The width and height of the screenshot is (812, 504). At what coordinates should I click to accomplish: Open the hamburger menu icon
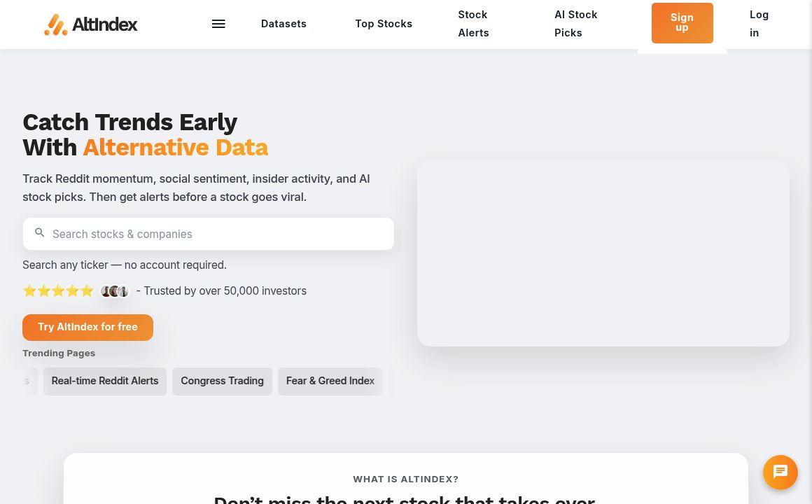pyautogui.click(x=218, y=24)
